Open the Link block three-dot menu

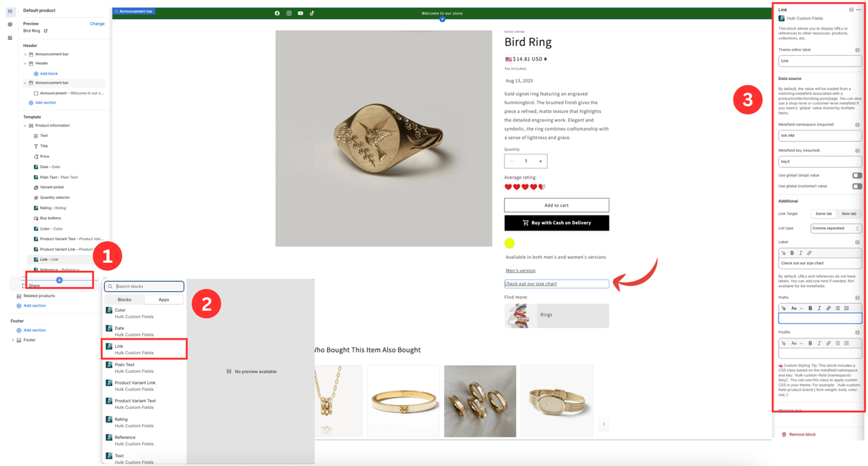coord(858,10)
